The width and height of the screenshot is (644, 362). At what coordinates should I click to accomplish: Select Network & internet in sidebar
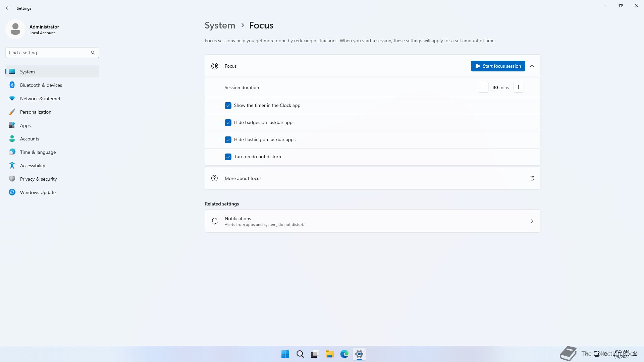(x=52, y=99)
